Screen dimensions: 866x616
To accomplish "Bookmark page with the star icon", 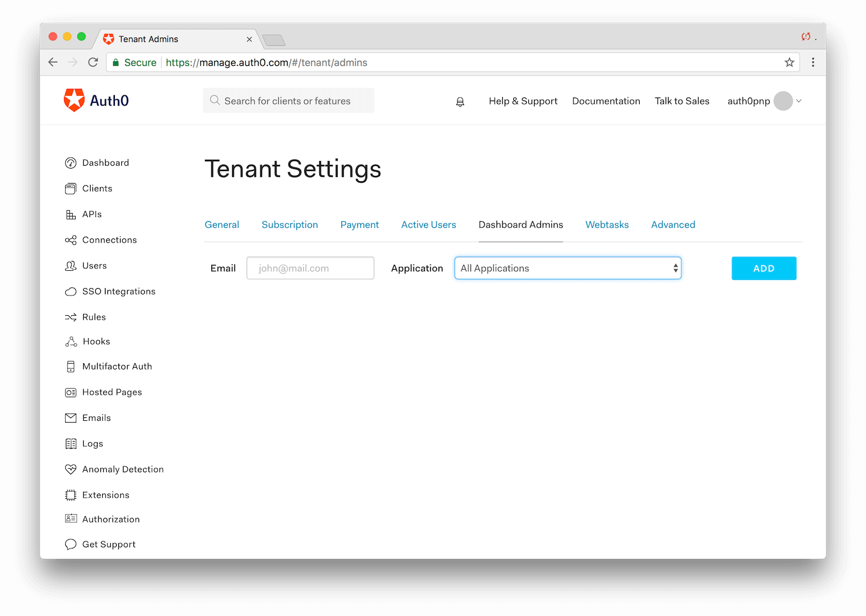I will point(789,62).
